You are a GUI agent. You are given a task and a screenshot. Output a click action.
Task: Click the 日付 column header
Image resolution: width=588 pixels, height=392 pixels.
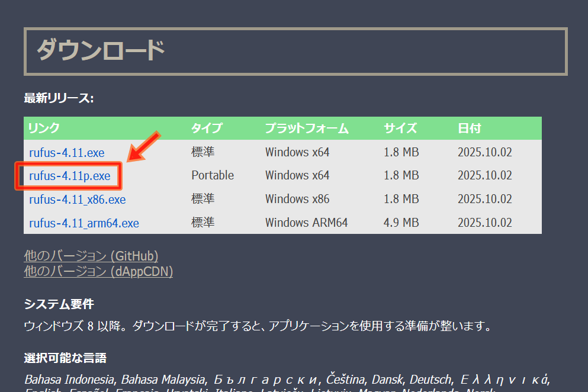pyautogui.click(x=469, y=128)
